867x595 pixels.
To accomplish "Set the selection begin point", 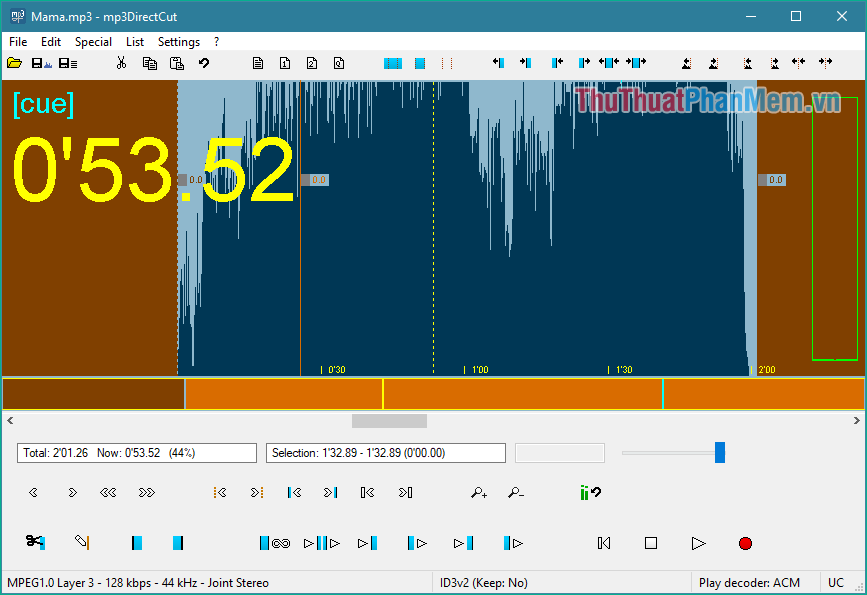I will (x=137, y=543).
